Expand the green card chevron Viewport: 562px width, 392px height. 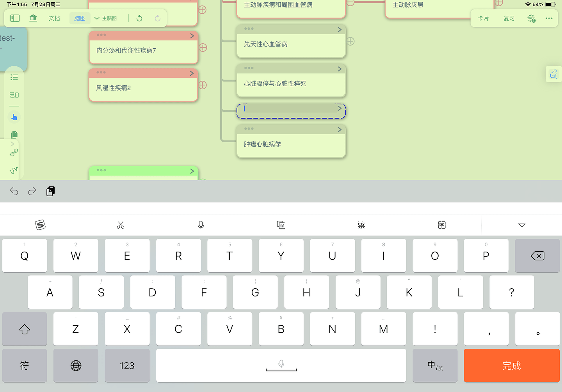(192, 171)
